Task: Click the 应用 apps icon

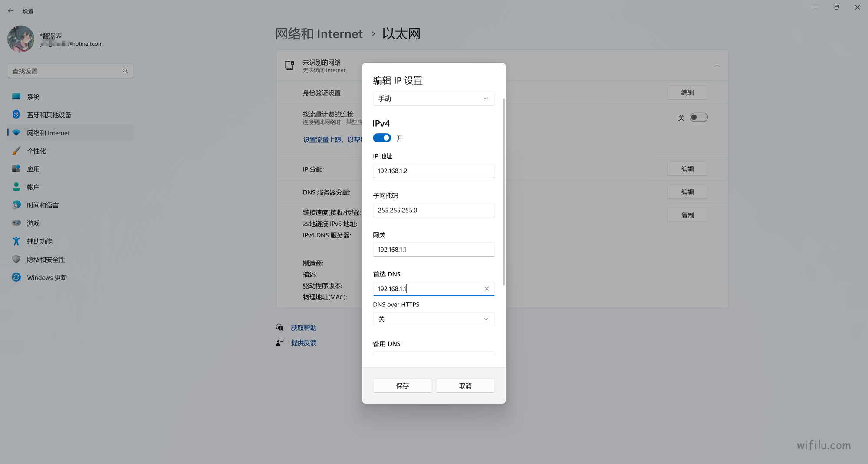Action: tap(16, 168)
